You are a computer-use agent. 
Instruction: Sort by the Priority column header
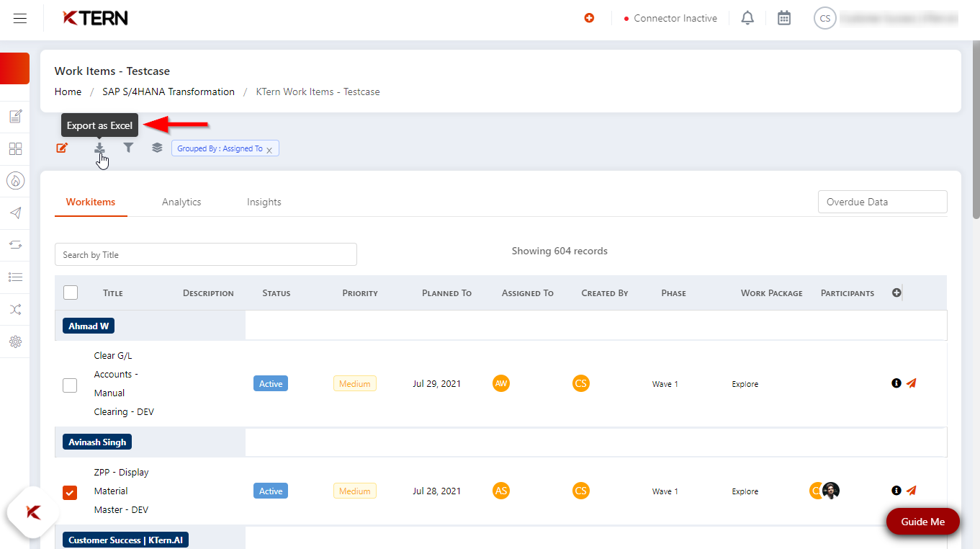360,293
